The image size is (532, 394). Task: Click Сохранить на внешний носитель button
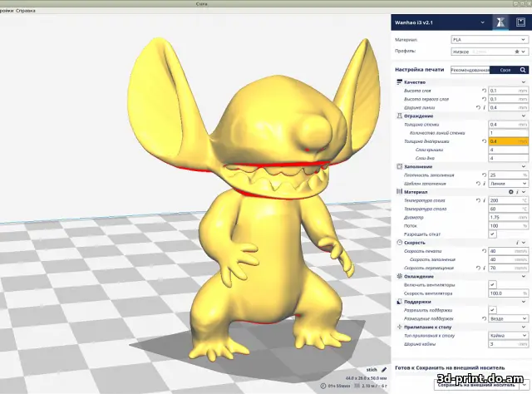pos(477,385)
